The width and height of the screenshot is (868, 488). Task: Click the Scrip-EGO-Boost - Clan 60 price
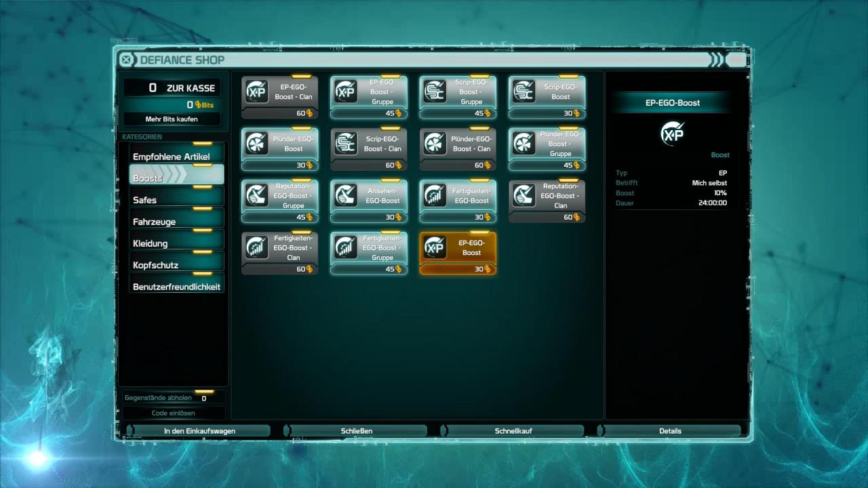click(x=393, y=165)
